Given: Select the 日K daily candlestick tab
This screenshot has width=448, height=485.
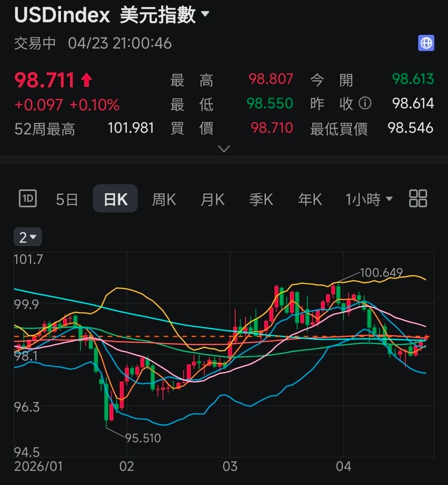Looking at the screenshot, I should (x=115, y=199).
